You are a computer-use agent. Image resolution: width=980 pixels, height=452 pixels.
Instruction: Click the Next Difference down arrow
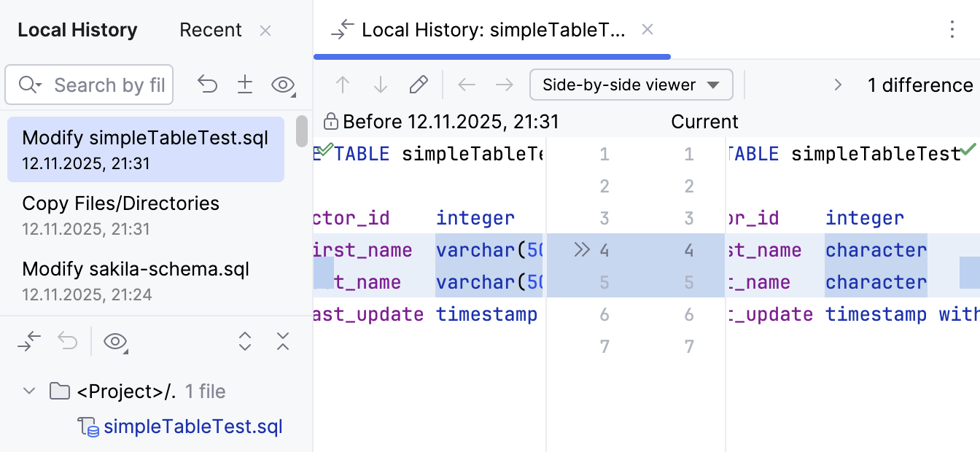(x=380, y=85)
